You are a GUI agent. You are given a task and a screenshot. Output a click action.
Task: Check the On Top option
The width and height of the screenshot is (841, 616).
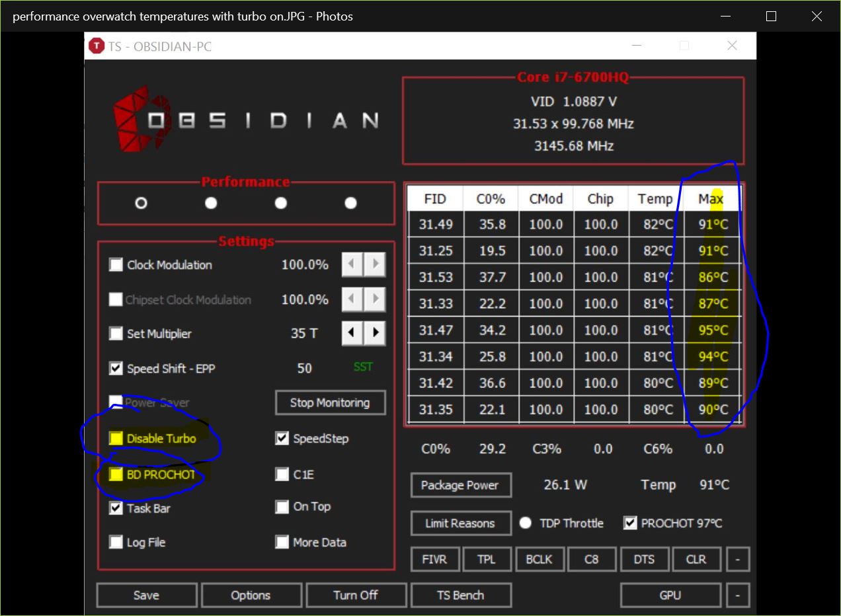282,507
